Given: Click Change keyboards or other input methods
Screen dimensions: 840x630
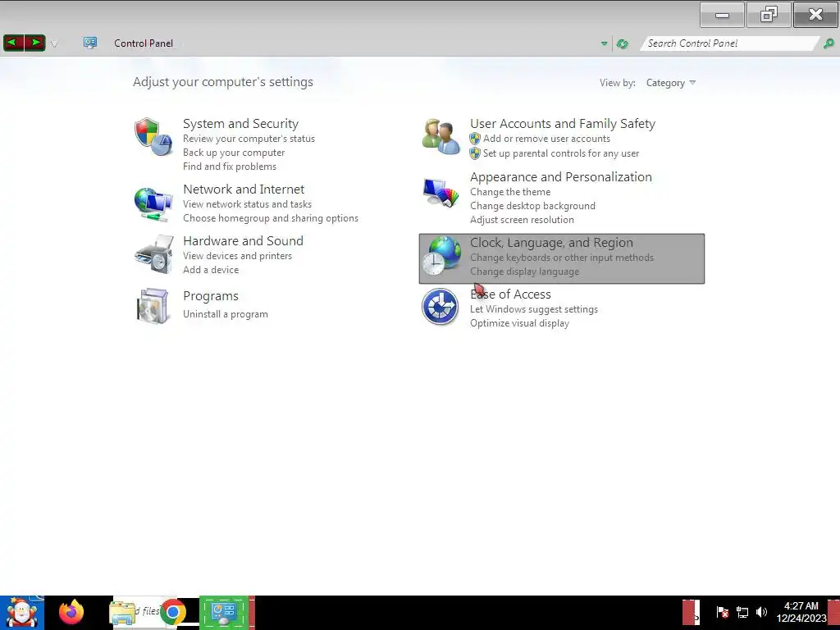Looking at the screenshot, I should (561, 258).
